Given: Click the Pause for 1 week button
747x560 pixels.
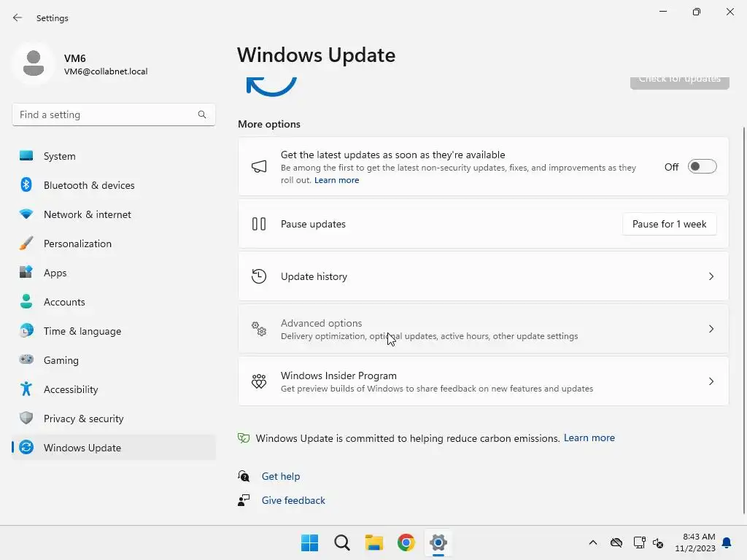Looking at the screenshot, I should tap(670, 224).
